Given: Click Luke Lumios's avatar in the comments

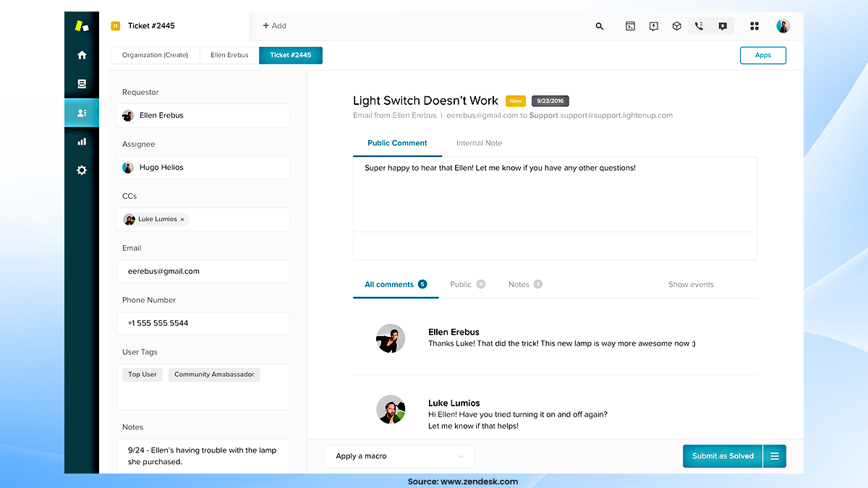Looking at the screenshot, I should point(391,410).
